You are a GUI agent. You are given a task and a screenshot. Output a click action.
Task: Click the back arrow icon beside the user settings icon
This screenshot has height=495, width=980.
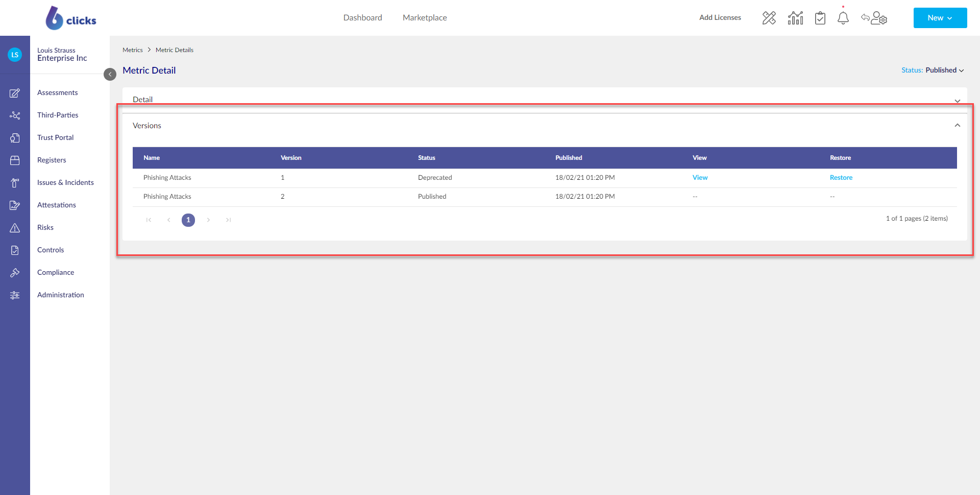[865, 17]
